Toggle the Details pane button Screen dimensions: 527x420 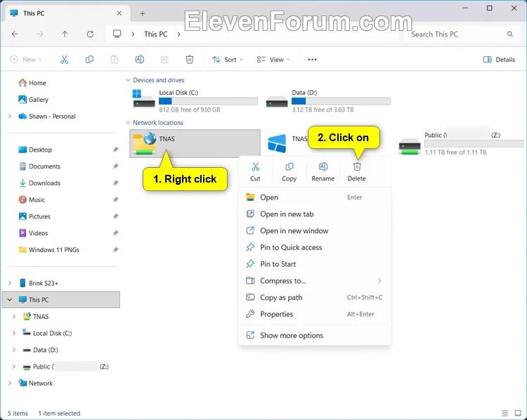point(499,60)
